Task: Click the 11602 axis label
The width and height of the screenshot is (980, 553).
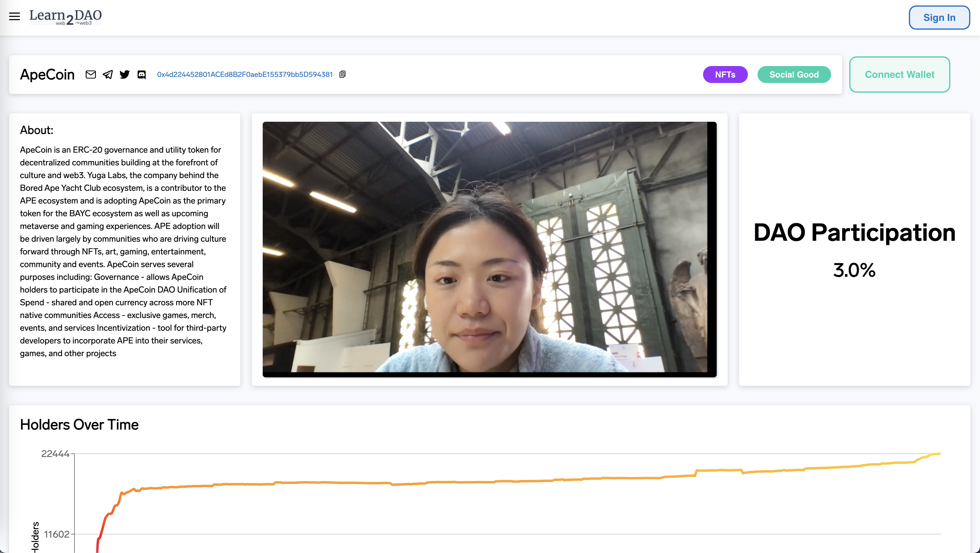Action: click(x=57, y=534)
